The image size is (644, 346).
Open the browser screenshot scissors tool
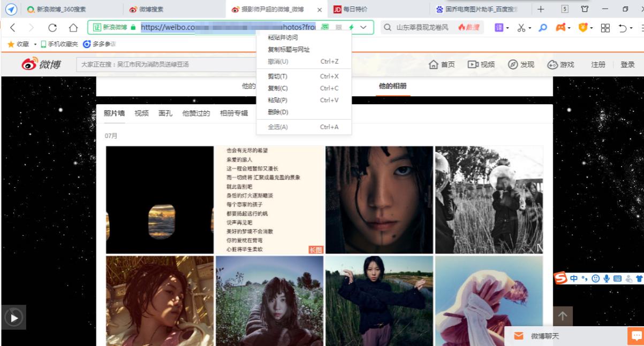pyautogui.click(x=520, y=27)
